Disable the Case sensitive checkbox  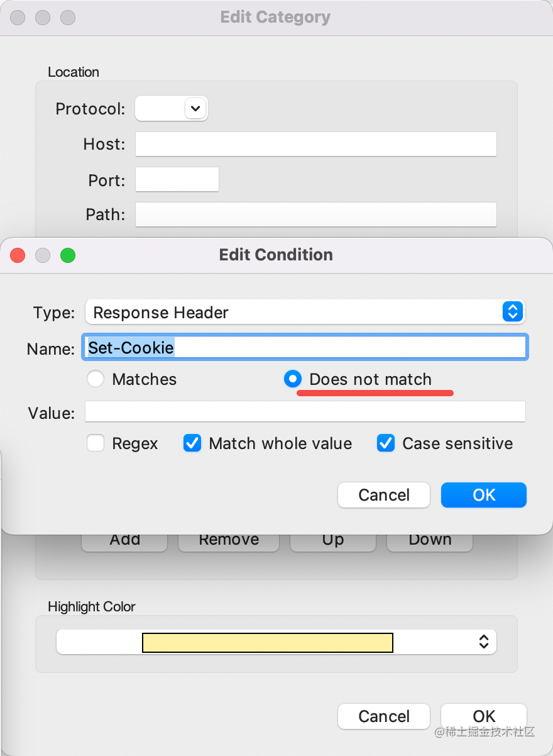[386, 443]
